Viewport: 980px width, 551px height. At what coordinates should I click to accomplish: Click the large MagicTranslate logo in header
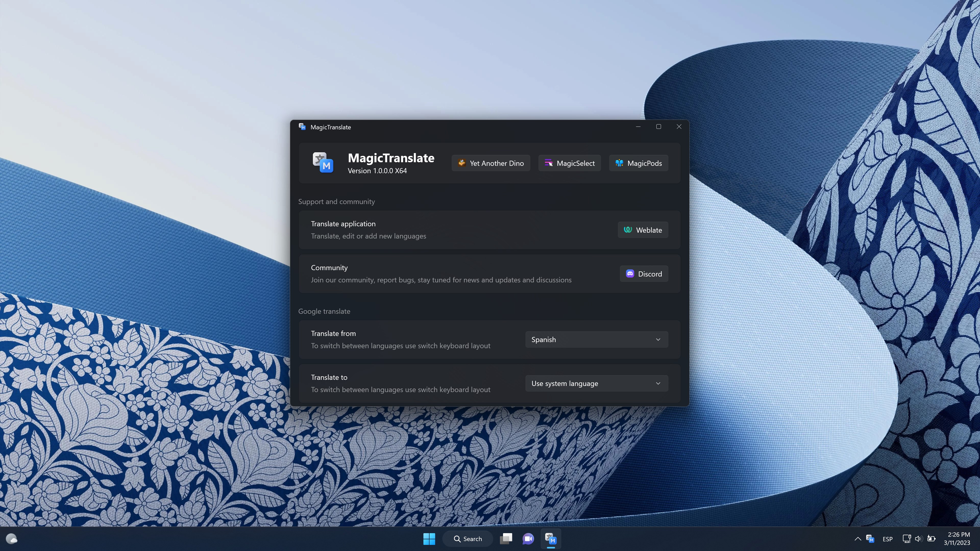(323, 163)
